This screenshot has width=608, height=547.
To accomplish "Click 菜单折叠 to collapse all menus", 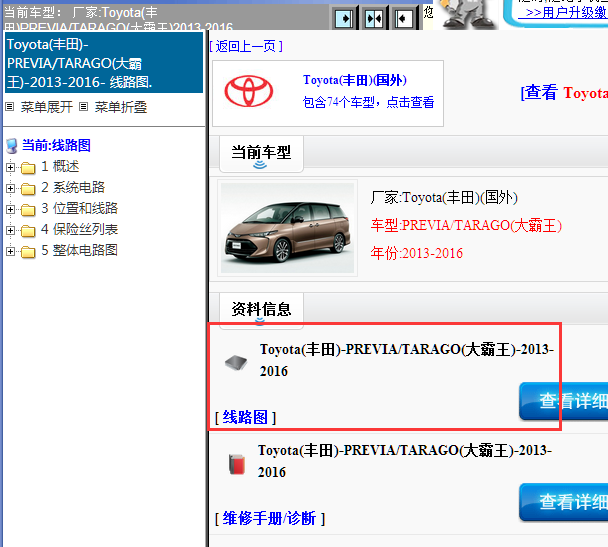I will tap(121, 107).
